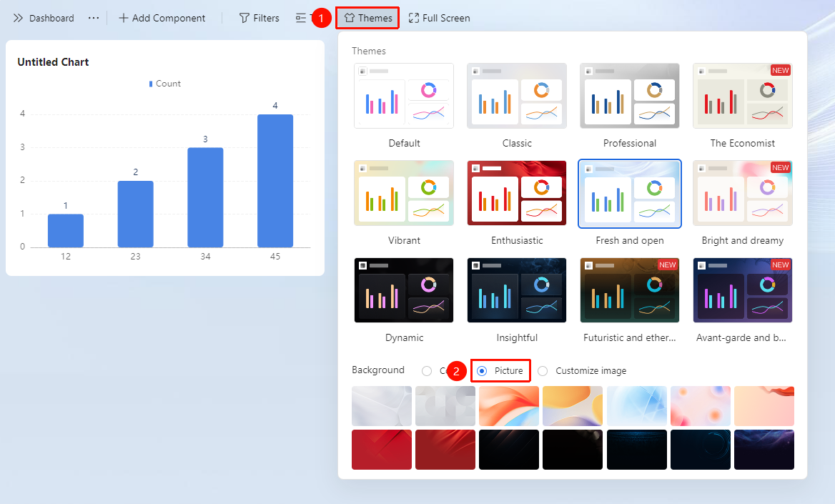Pick the dark navy background with circle
Screen dimensions: 835x504
[701, 450]
